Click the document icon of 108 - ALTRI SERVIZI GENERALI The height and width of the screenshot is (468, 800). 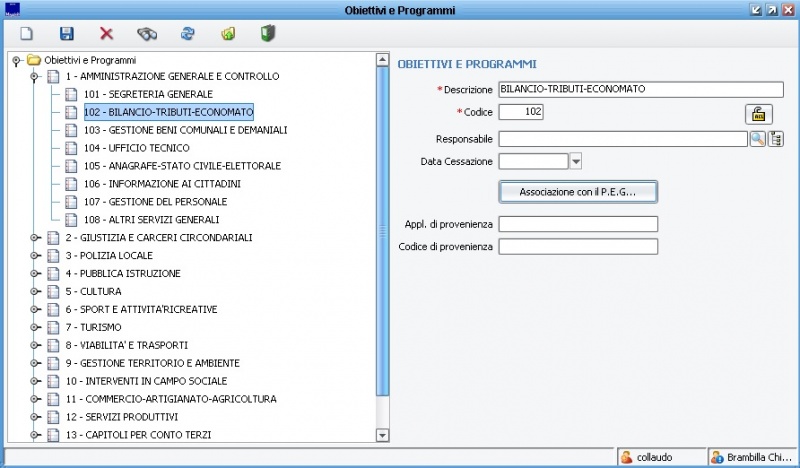coord(71,220)
